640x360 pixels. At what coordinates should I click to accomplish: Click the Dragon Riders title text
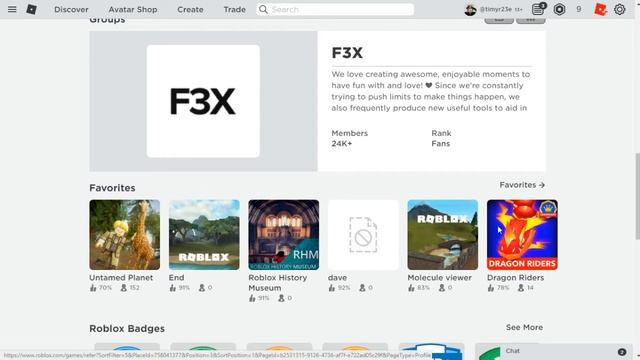[515, 278]
